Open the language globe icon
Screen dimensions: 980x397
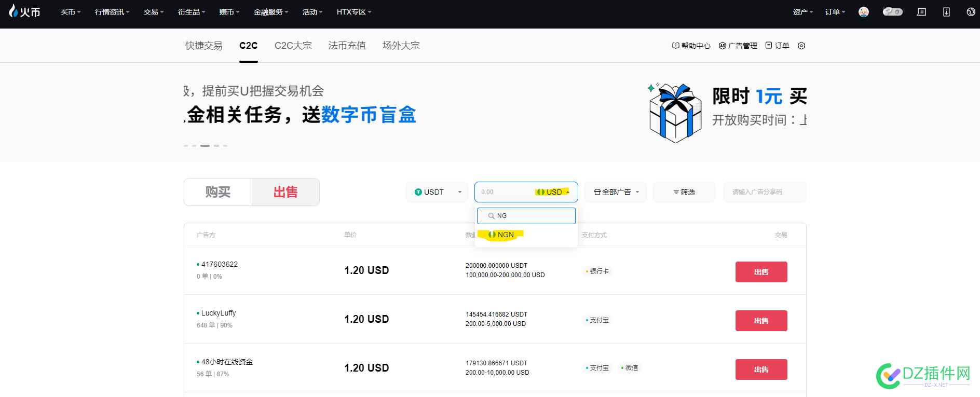pos(971,12)
